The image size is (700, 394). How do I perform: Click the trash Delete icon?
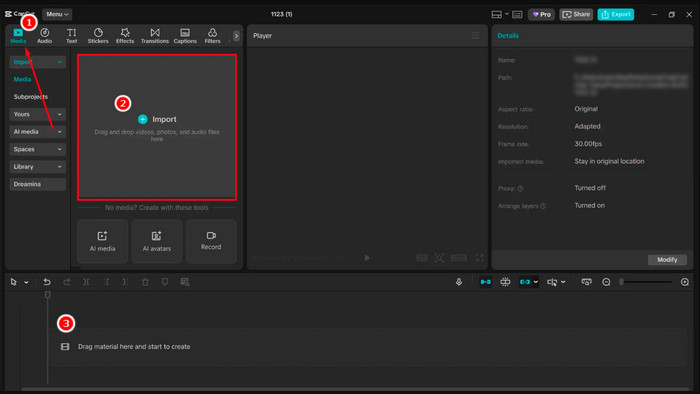tap(145, 282)
